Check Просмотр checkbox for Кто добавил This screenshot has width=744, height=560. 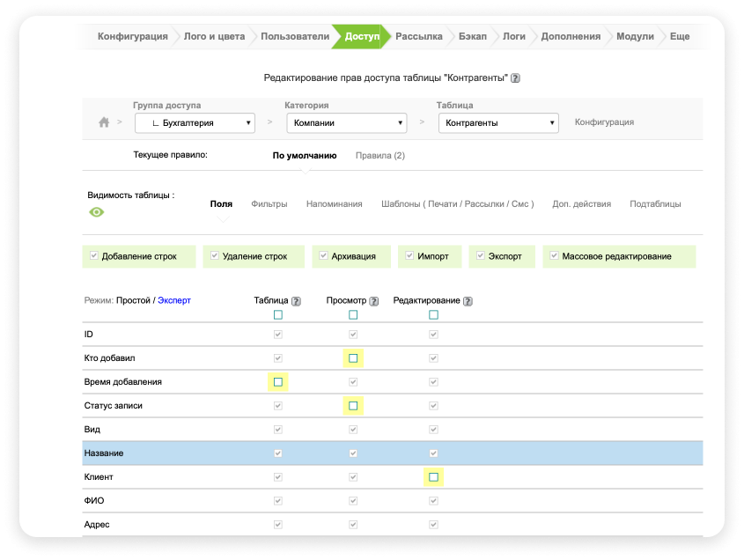coord(353,358)
